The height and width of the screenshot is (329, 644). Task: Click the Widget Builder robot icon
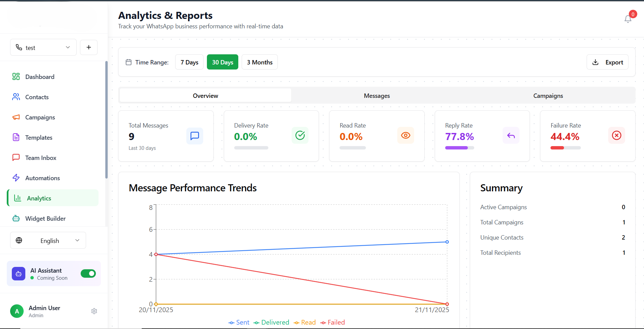[16, 218]
